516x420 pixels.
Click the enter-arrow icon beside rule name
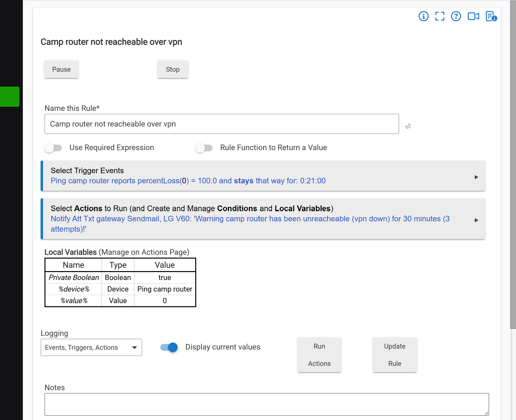click(x=408, y=126)
